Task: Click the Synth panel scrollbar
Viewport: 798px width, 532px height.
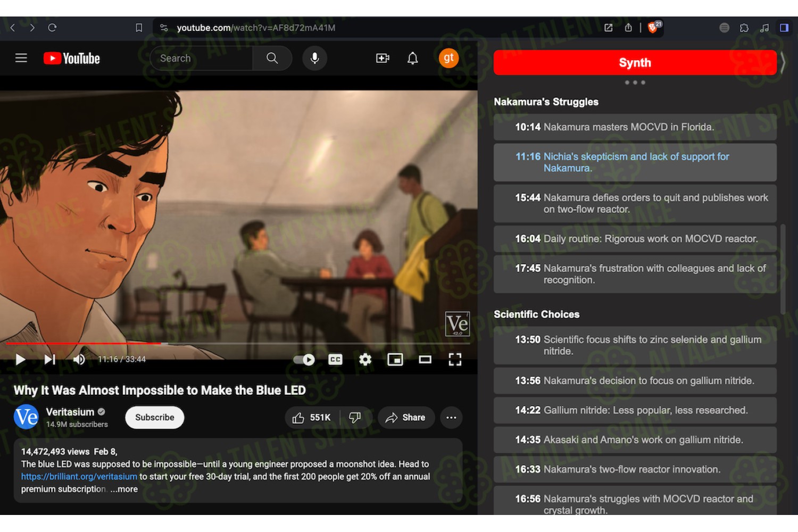Action: pyautogui.click(x=783, y=269)
